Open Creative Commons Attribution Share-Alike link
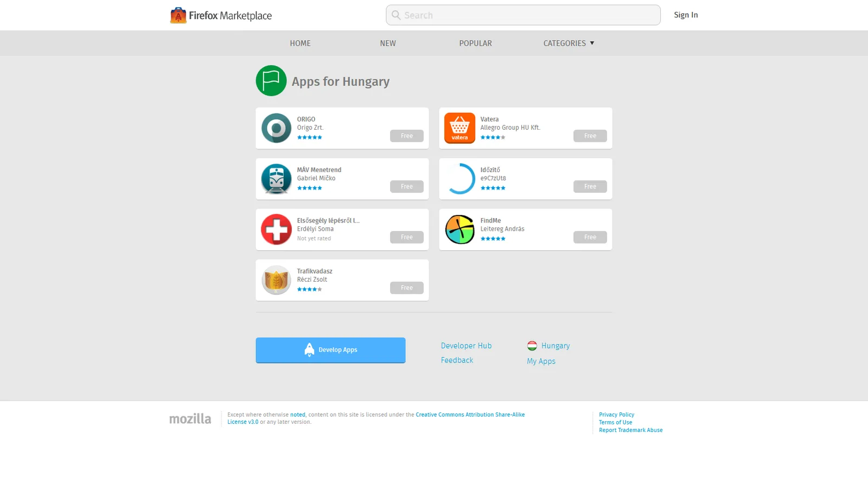 [470, 415]
